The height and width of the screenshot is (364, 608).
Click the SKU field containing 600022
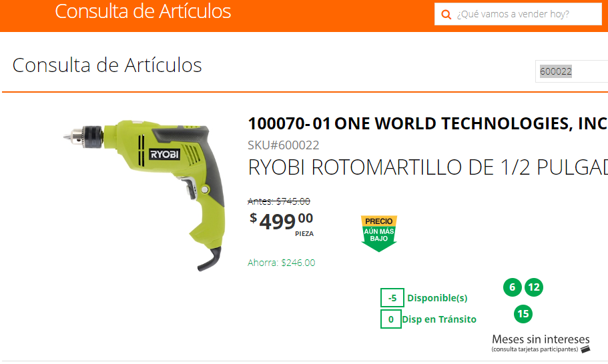pos(571,71)
